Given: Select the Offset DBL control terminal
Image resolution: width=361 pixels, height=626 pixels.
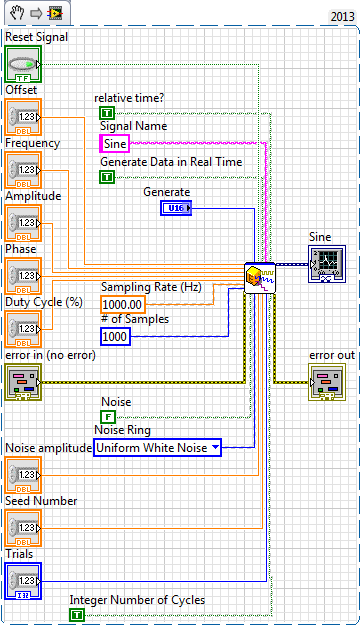Looking at the screenshot, I should click(23, 117).
